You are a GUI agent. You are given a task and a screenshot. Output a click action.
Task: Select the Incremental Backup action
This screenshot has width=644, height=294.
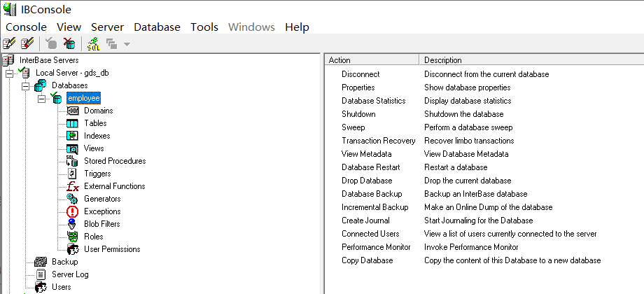375,207
